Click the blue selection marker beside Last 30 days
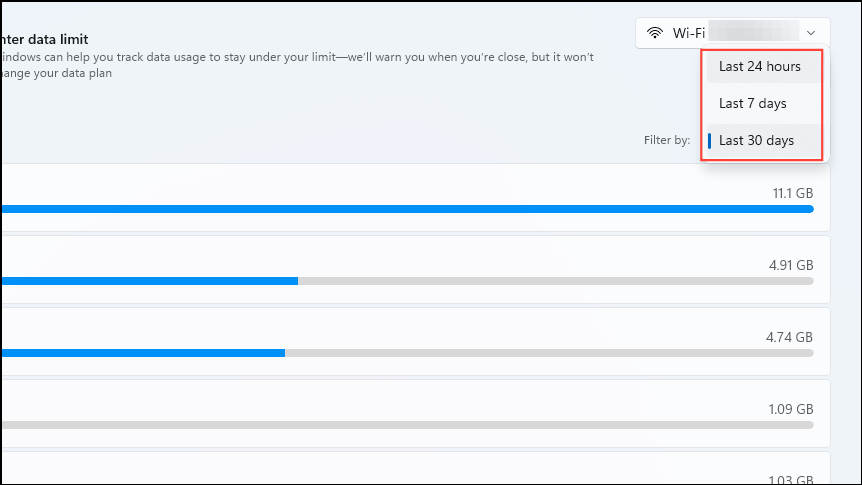Viewport: 862px width, 485px height. click(x=709, y=141)
